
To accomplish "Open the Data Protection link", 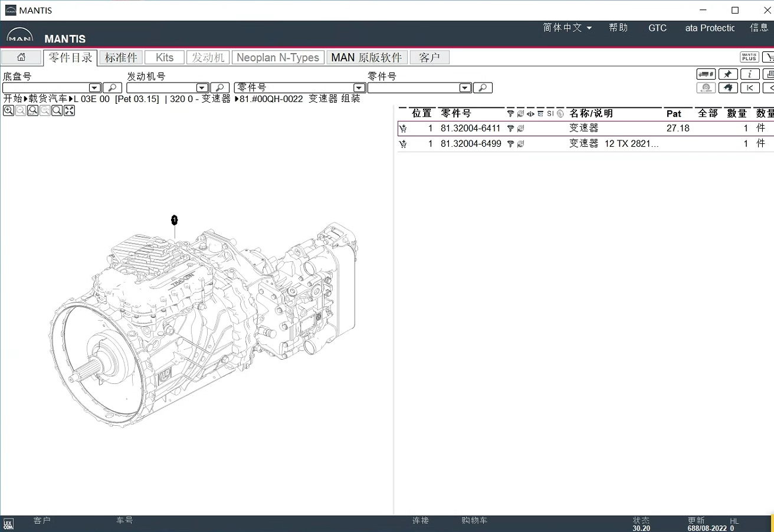I will pyautogui.click(x=710, y=28).
